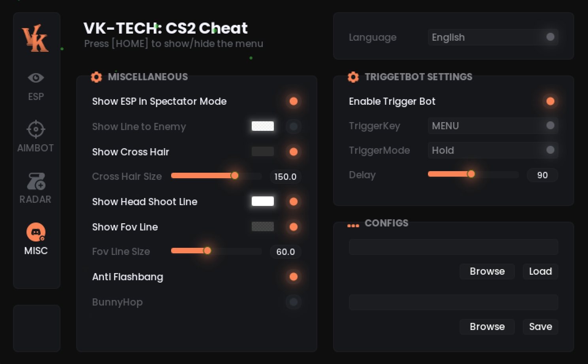The height and width of the screenshot is (364, 588).
Task: Open the ESP eye icon section
Action: pyautogui.click(x=36, y=78)
